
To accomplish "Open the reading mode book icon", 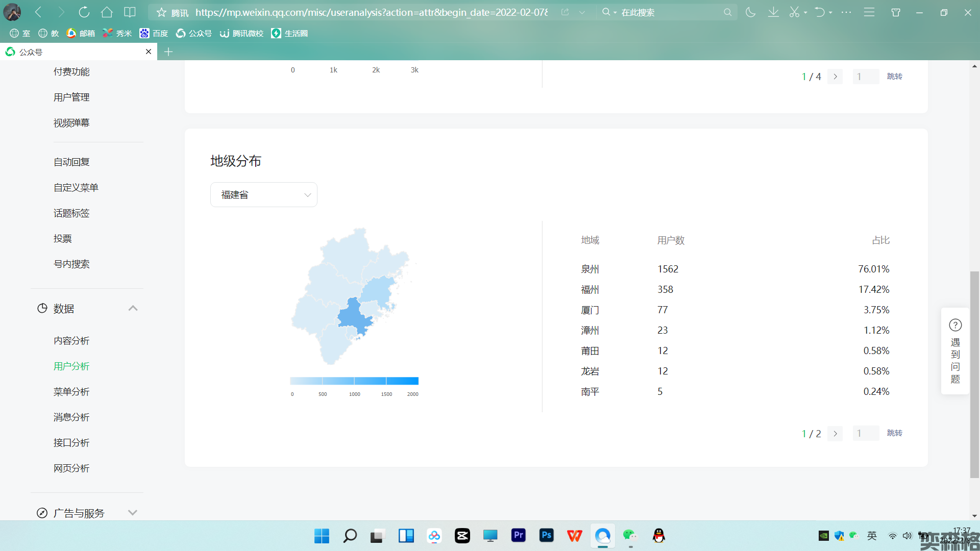I will coord(130,12).
